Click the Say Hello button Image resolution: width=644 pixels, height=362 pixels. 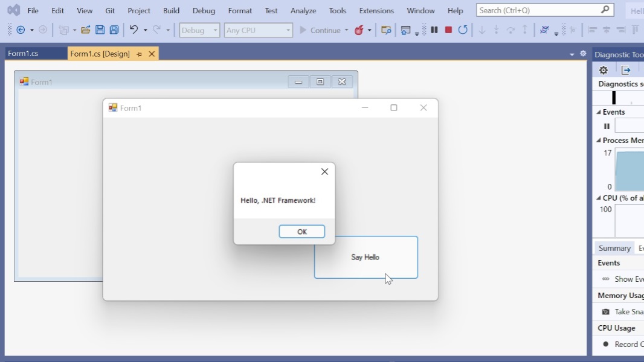[x=365, y=257]
